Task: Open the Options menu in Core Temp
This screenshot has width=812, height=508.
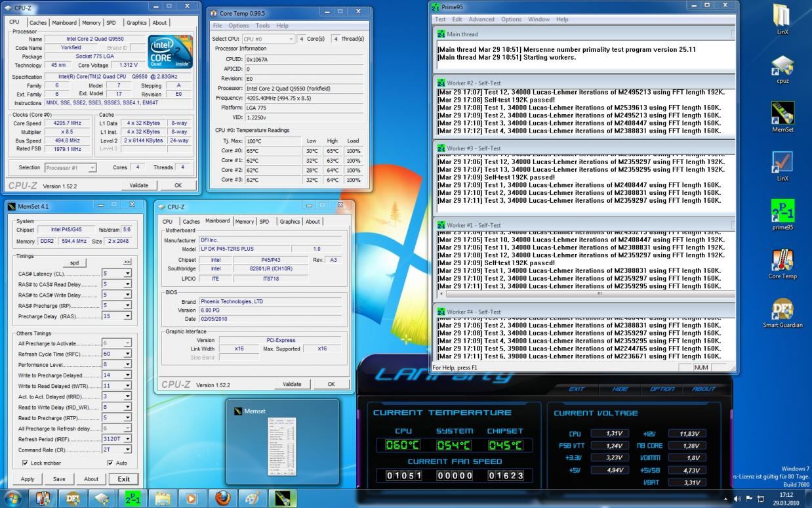Action: pyautogui.click(x=239, y=26)
